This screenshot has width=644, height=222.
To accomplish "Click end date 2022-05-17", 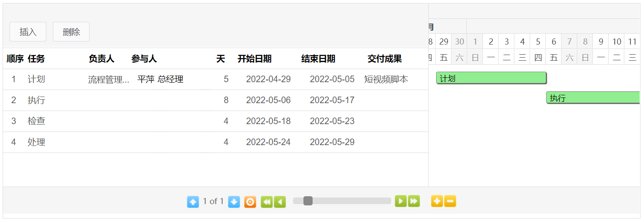I will pyautogui.click(x=332, y=100).
